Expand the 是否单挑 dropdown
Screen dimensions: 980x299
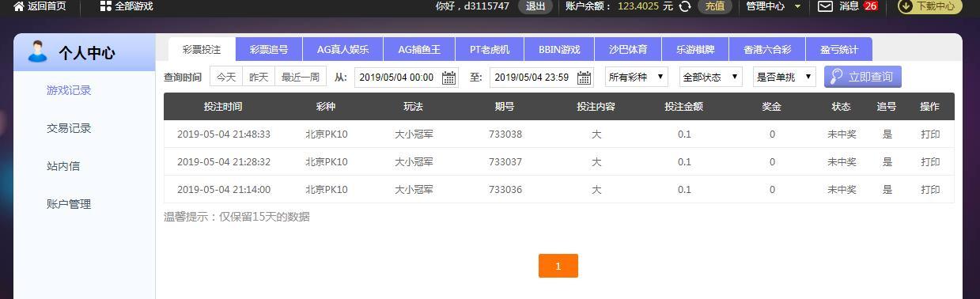click(x=784, y=77)
